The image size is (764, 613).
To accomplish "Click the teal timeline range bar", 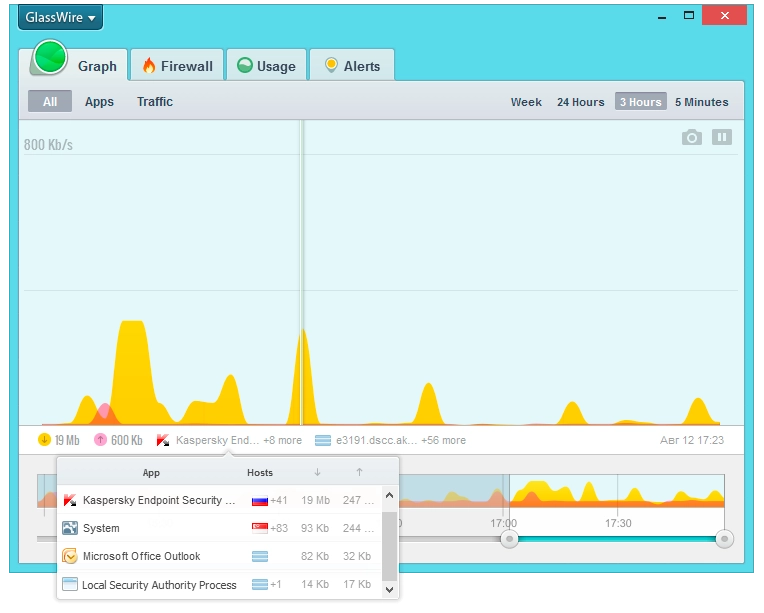I will (x=617, y=539).
